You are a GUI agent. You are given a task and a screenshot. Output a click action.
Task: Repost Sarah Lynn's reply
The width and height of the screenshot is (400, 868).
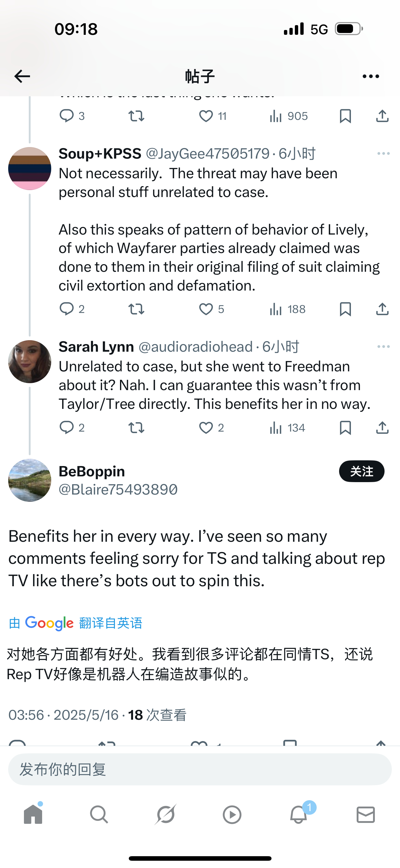pos(136,428)
